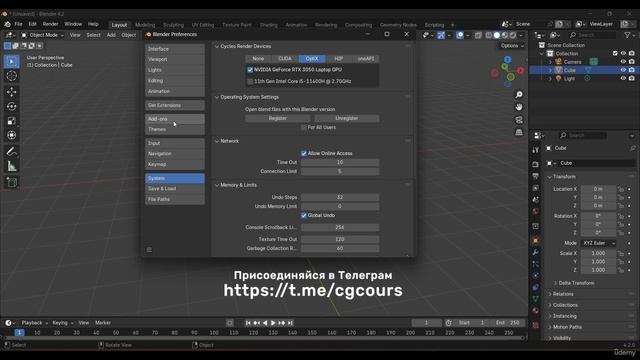Open the Themes preferences tab
The width and height of the screenshot is (640, 360).
175,129
